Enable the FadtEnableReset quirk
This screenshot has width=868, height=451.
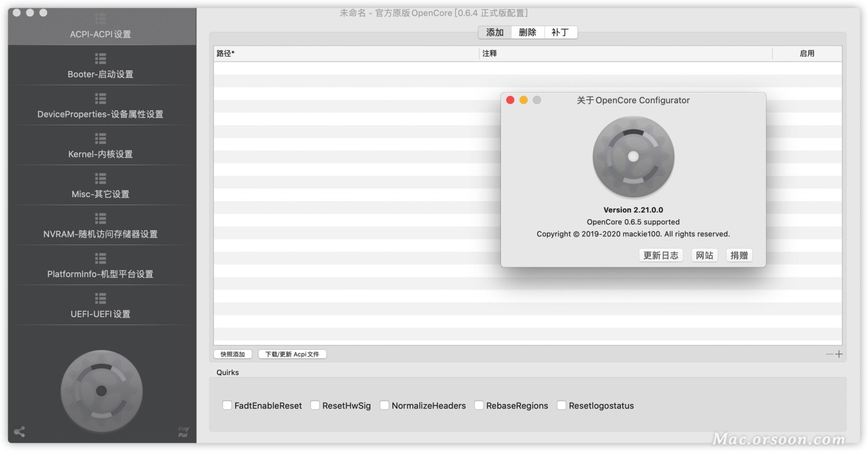pos(227,405)
